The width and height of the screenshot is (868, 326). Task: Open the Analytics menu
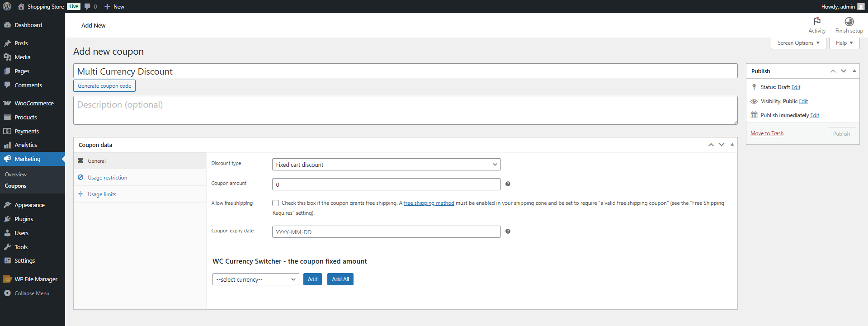click(x=33, y=145)
